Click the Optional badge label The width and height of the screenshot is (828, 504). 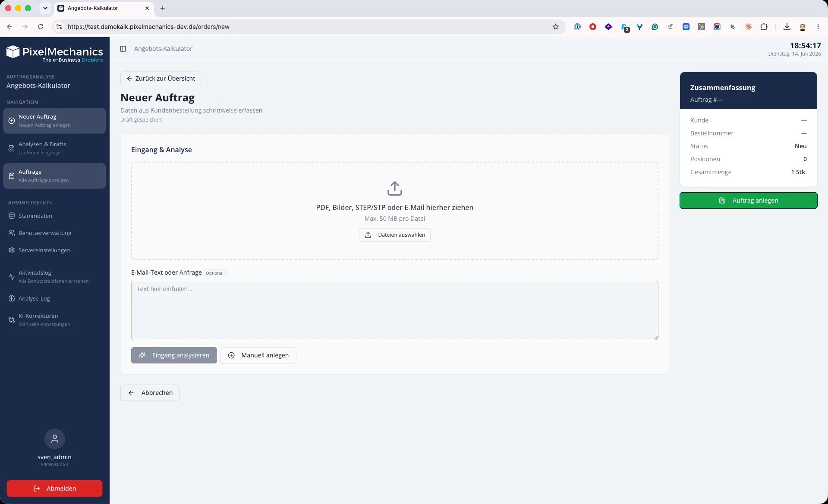tap(214, 273)
